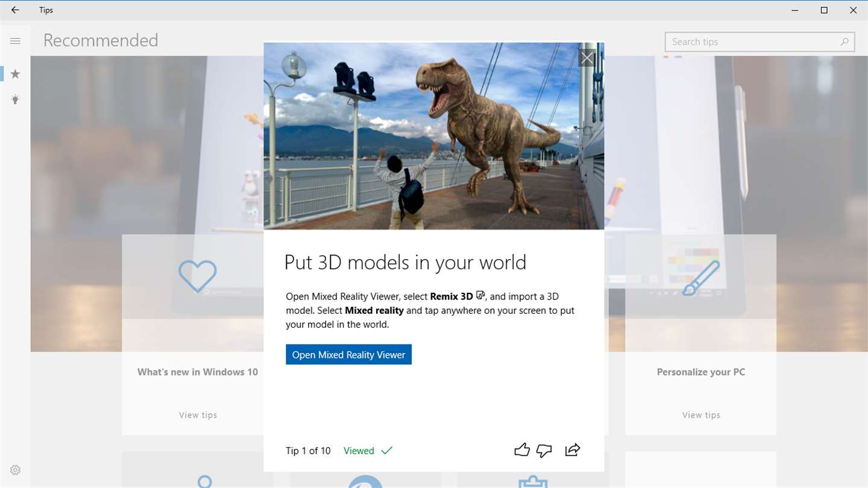Close the Tips app window
Viewport: 868px width, 488px height.
(x=853, y=10)
